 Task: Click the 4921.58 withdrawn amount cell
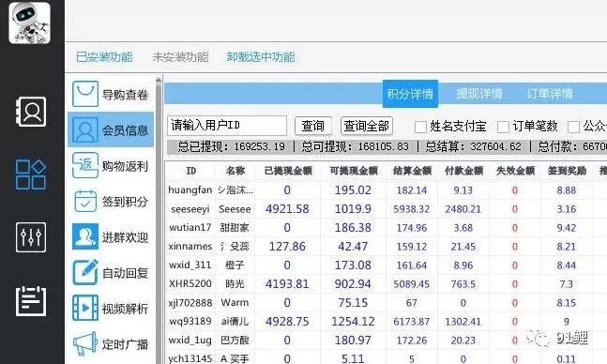point(287,209)
